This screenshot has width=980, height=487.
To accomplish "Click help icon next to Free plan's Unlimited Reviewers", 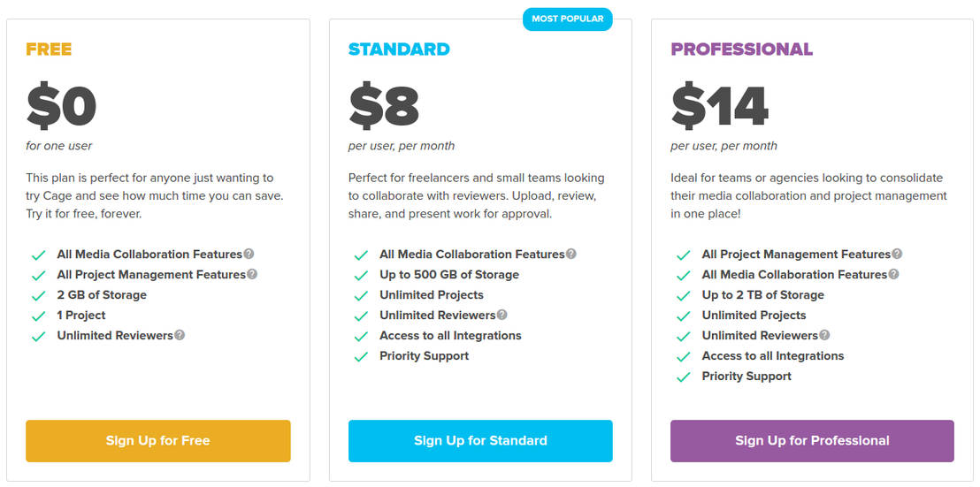I will pyautogui.click(x=180, y=336).
